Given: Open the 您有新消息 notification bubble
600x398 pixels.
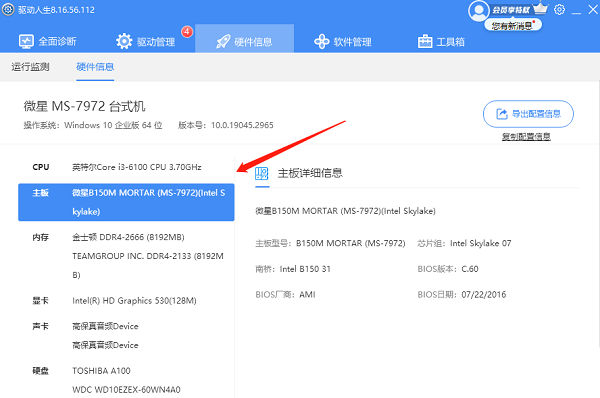Looking at the screenshot, I should click(x=513, y=26).
